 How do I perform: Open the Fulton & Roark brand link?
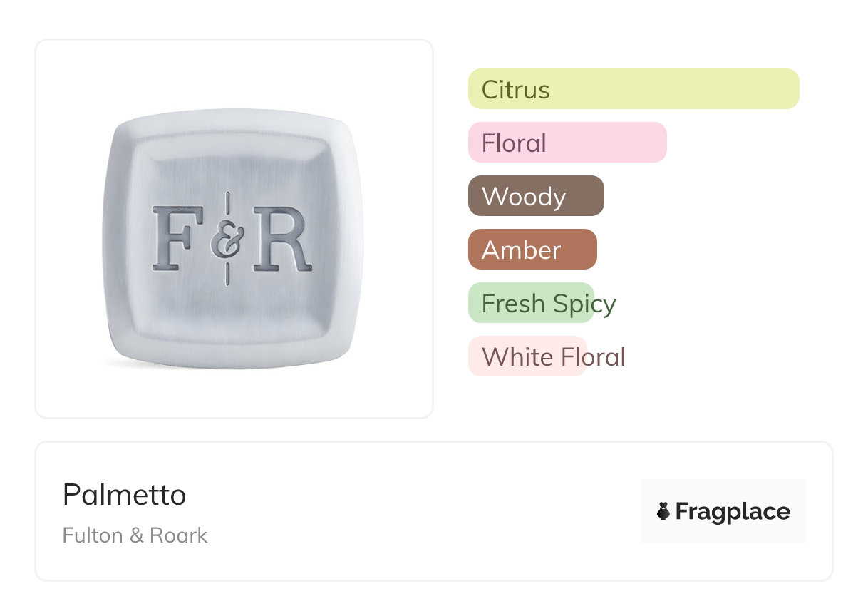tap(135, 535)
